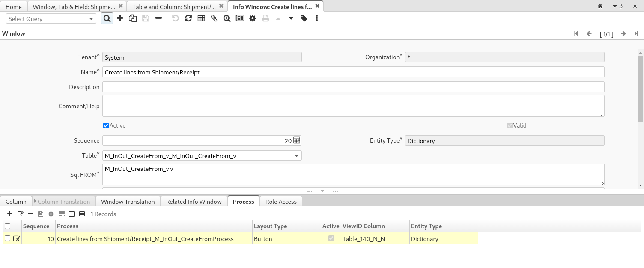Switch to grid view with the table icon
644x268 pixels.
coord(201,18)
